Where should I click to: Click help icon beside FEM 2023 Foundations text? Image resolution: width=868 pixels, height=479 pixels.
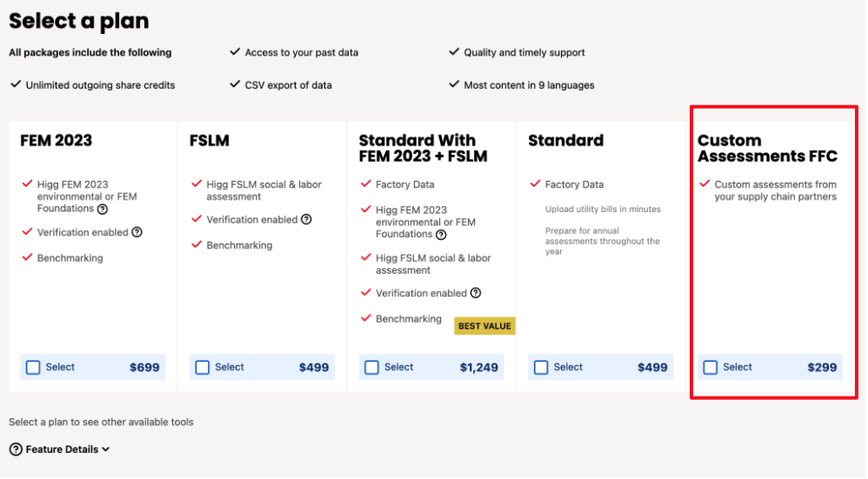tap(103, 210)
